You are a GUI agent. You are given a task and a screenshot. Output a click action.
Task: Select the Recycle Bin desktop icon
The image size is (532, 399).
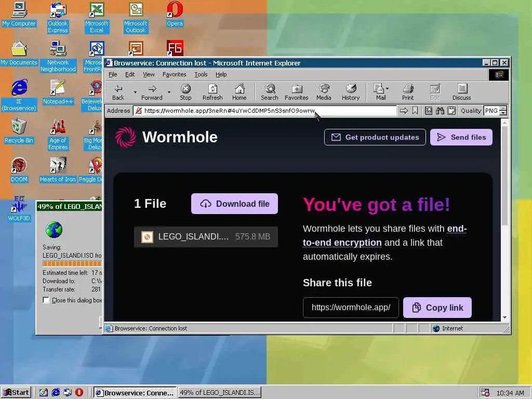[19, 131]
